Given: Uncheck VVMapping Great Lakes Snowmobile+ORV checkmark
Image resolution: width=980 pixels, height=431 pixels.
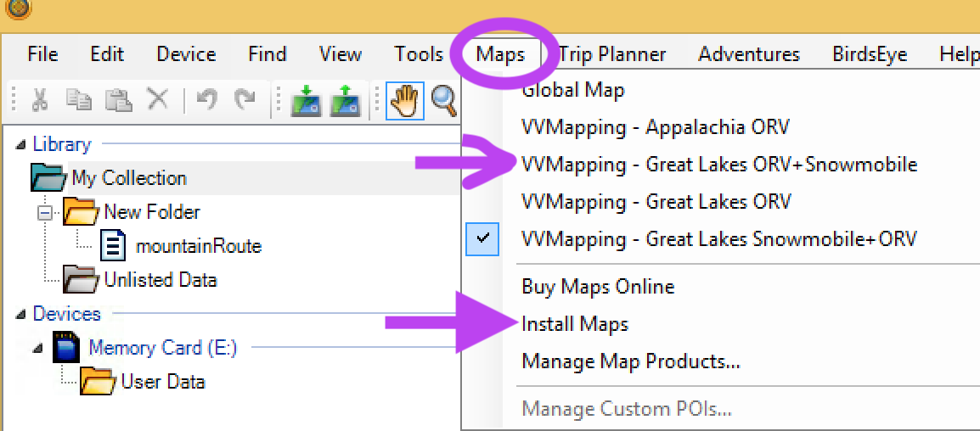Looking at the screenshot, I should (x=482, y=238).
